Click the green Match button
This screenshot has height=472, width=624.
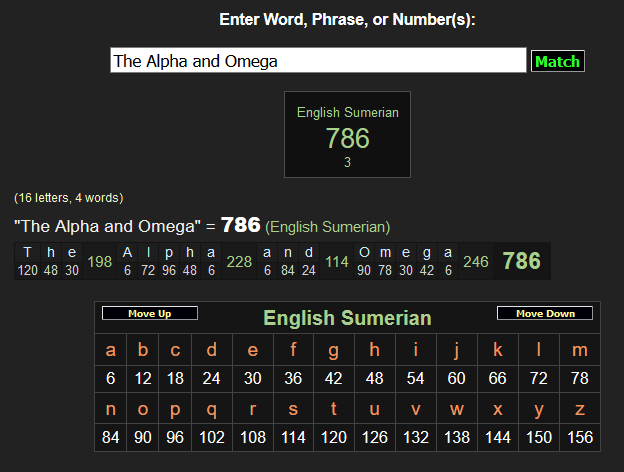[557, 61]
